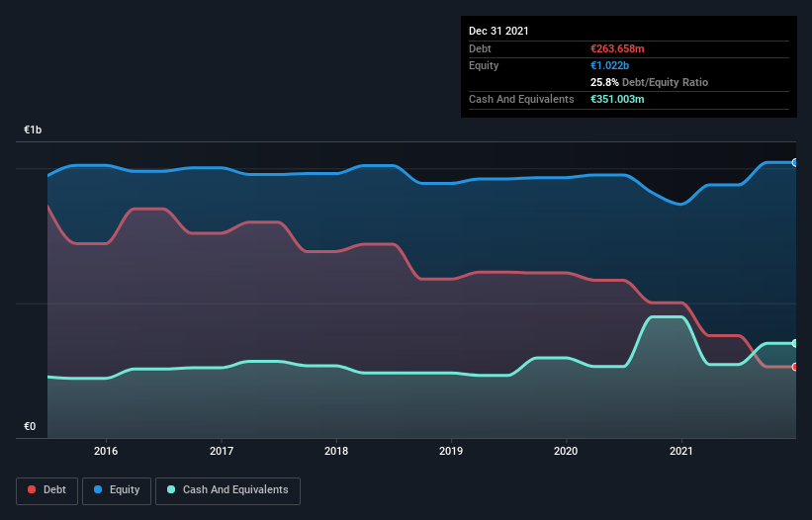Click the 2020 x-axis label
This screenshot has width=812, height=520.
click(x=566, y=451)
